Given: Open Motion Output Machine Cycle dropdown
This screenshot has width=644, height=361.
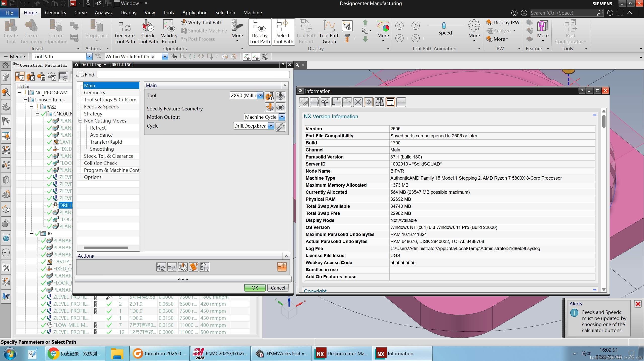Looking at the screenshot, I should pos(282,117).
